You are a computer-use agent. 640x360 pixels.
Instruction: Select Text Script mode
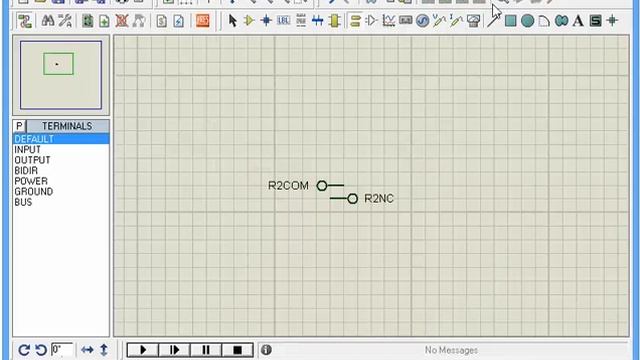pyautogui.click(x=301, y=20)
